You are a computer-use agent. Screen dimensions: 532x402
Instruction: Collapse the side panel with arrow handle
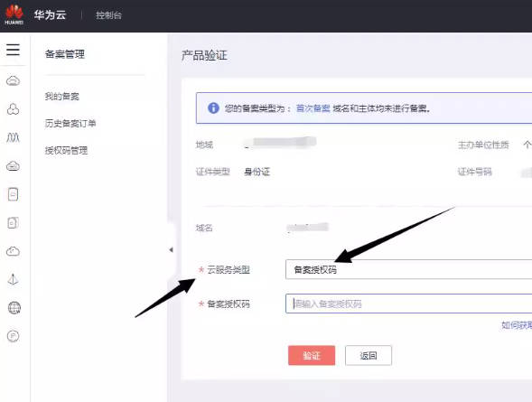[x=171, y=250]
